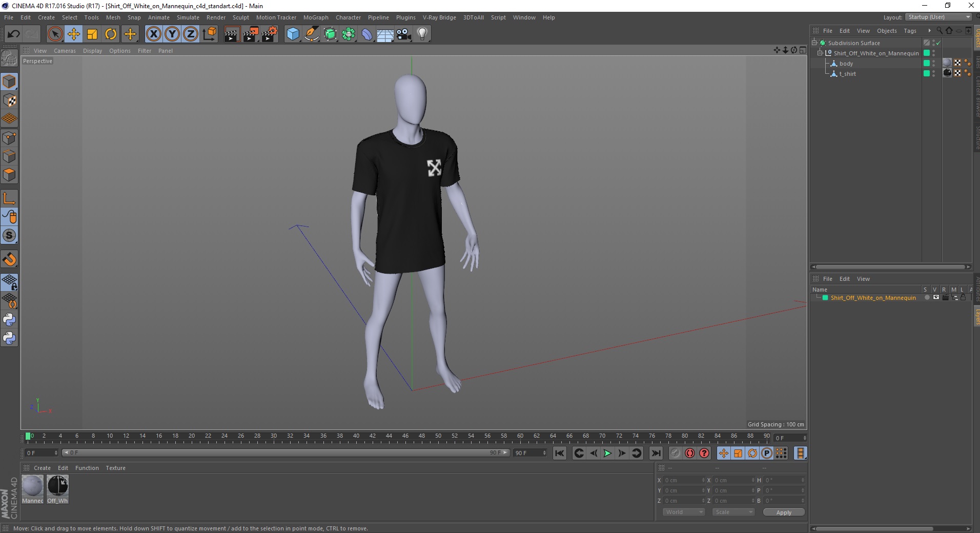Toggle visibility dots for body object
Viewport: 980px width, 533px height.
click(x=934, y=64)
